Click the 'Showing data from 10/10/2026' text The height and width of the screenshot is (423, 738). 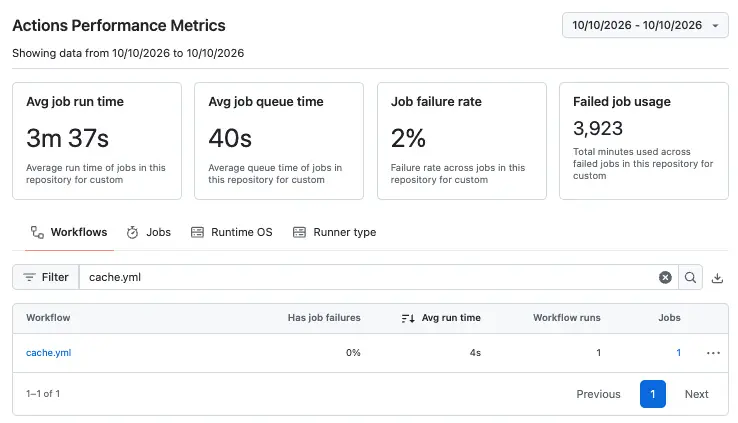pyautogui.click(x=128, y=53)
